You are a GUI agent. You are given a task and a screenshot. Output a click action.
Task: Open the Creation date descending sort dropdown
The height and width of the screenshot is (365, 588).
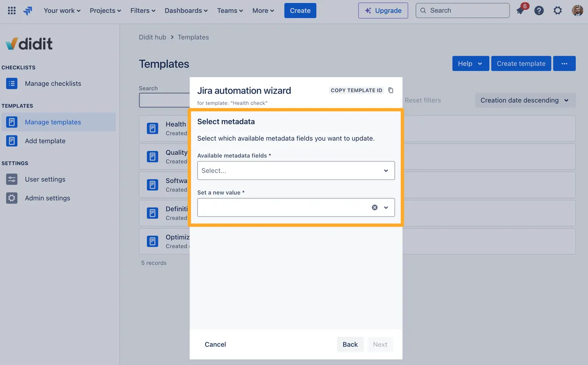coord(525,100)
